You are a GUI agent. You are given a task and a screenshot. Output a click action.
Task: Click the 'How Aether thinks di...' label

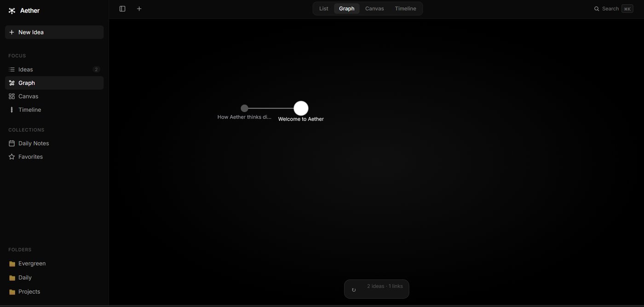(245, 117)
